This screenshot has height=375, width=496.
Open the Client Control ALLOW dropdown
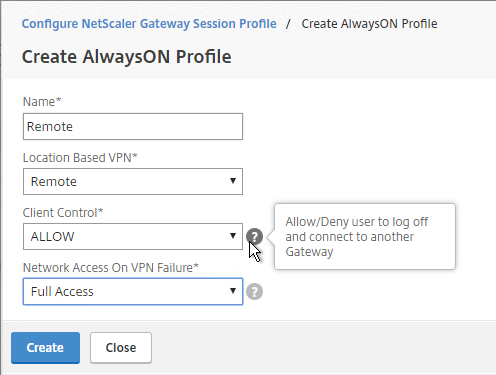coord(133,237)
